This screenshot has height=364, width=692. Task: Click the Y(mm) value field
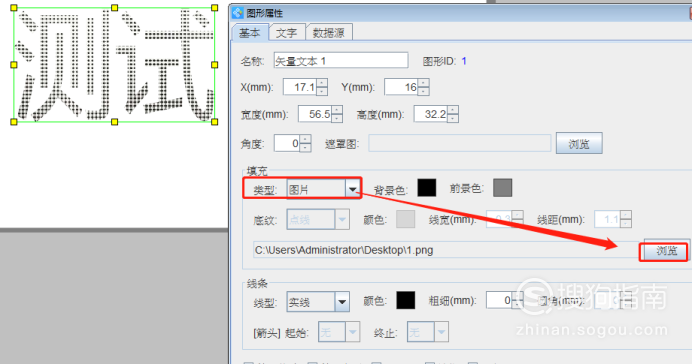click(x=401, y=87)
